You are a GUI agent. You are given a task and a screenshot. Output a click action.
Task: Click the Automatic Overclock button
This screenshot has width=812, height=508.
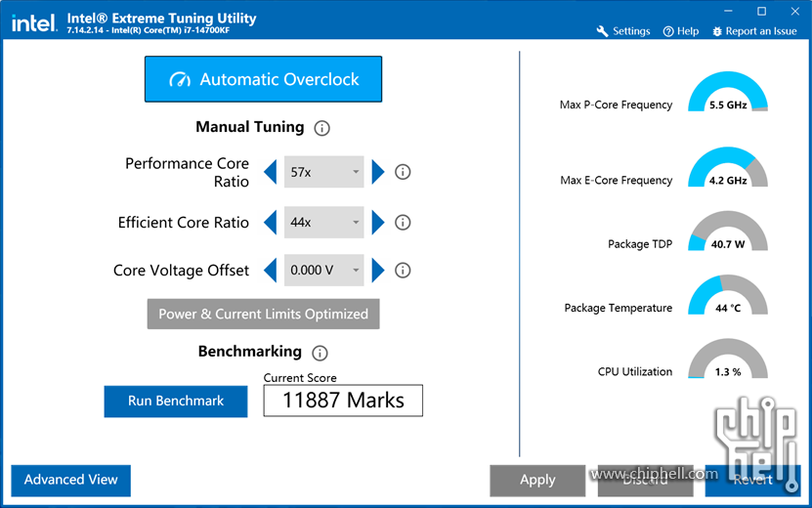coord(263,79)
